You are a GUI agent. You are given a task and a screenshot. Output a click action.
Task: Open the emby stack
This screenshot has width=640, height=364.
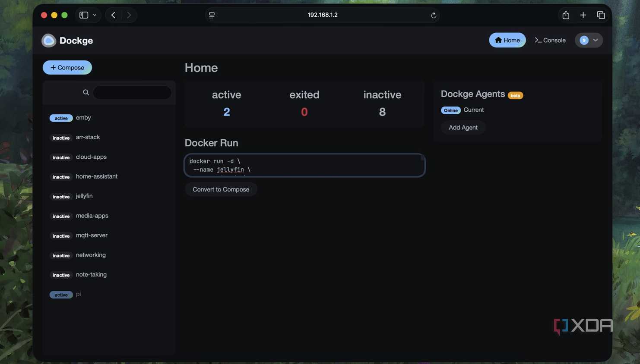tap(109, 118)
